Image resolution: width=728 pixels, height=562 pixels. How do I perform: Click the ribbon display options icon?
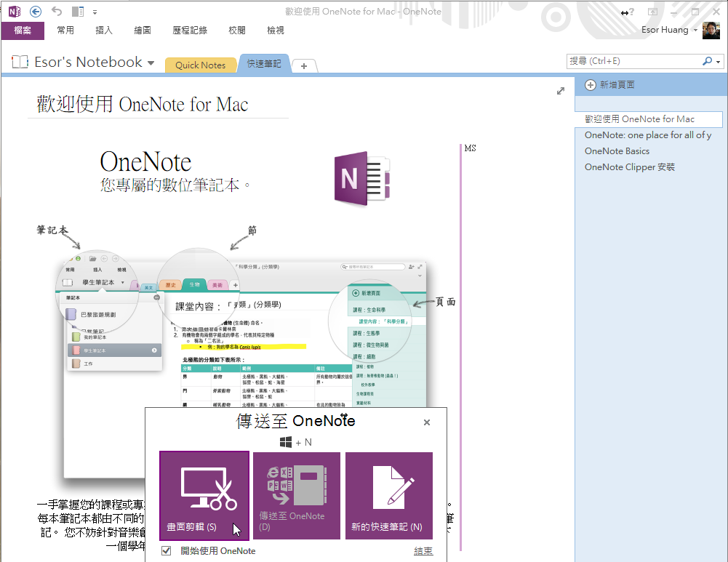(652, 12)
